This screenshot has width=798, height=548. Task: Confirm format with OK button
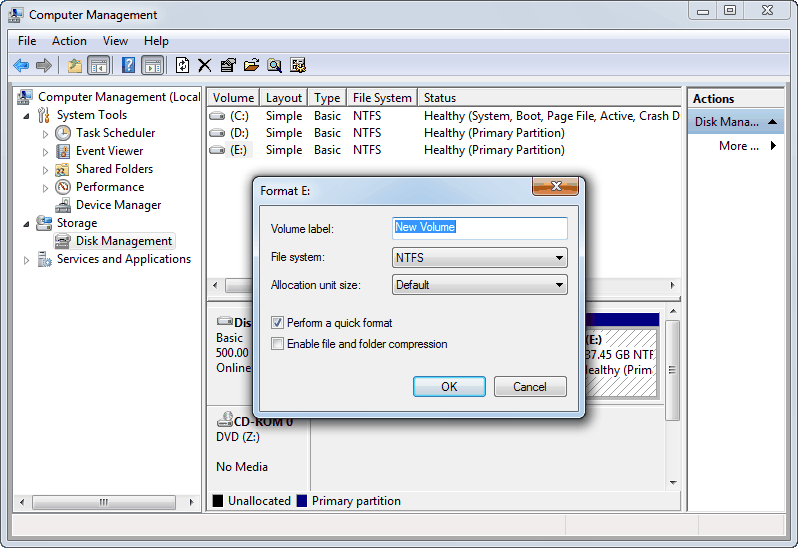click(x=449, y=387)
